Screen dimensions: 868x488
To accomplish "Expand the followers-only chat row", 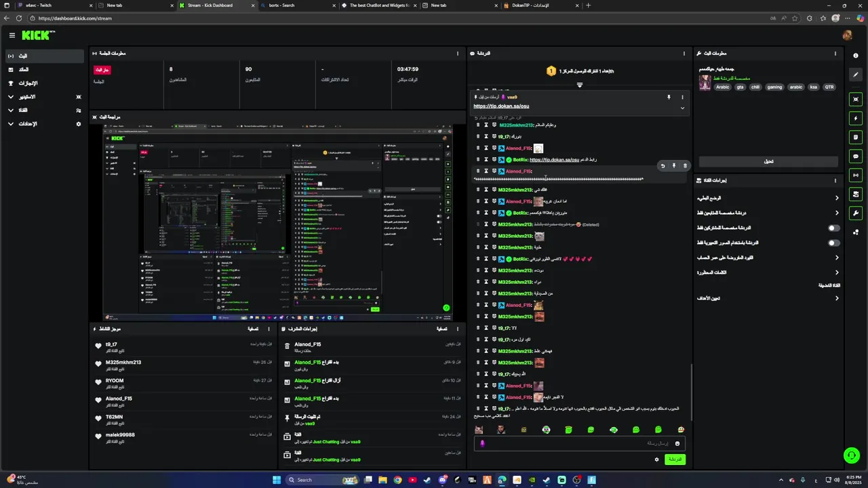I will point(768,213).
